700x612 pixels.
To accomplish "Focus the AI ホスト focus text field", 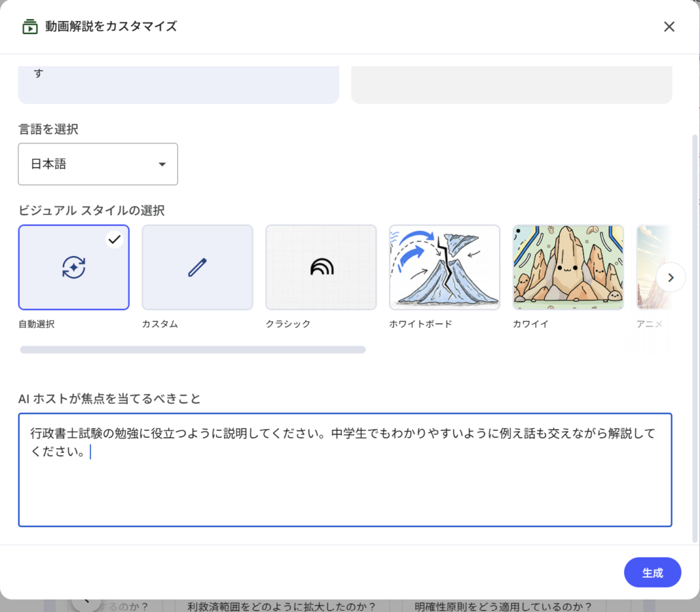I will tap(345, 478).
